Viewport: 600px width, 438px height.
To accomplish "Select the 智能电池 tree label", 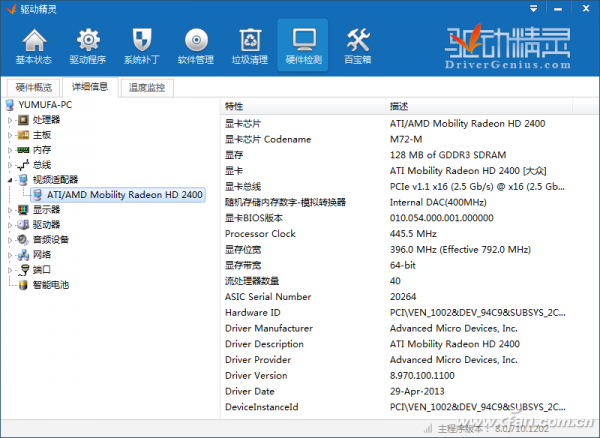I will coord(51,285).
